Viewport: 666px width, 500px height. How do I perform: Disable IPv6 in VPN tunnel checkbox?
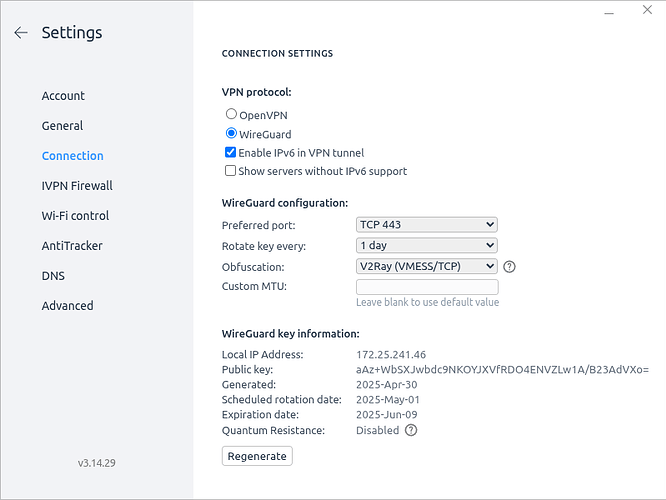pyautogui.click(x=230, y=152)
